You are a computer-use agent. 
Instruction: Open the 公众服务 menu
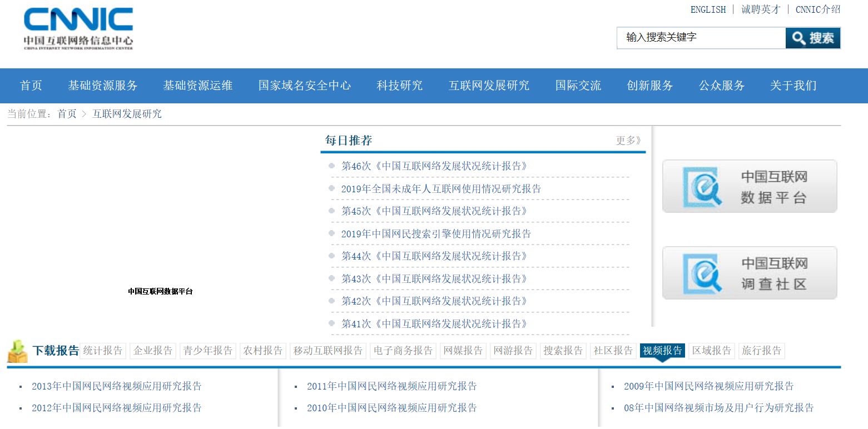tap(722, 86)
